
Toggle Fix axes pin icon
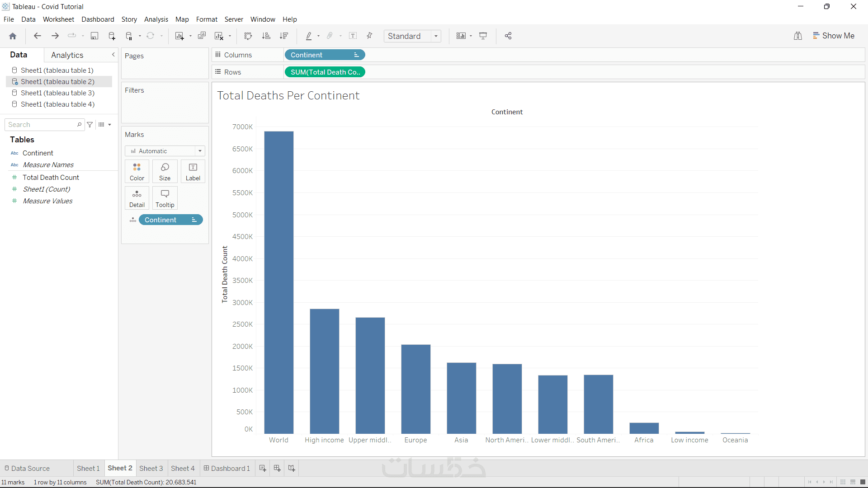click(370, 36)
